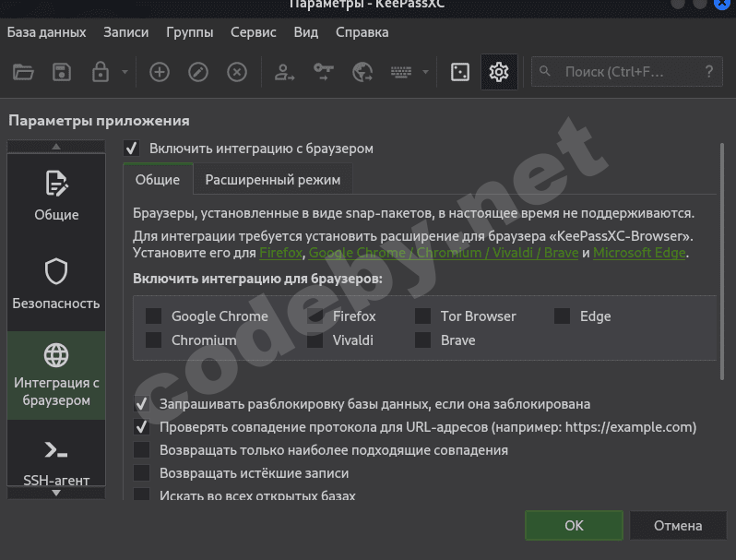Click the Отмена cancel button
Image resolution: width=736 pixels, height=560 pixels.
coord(678,525)
